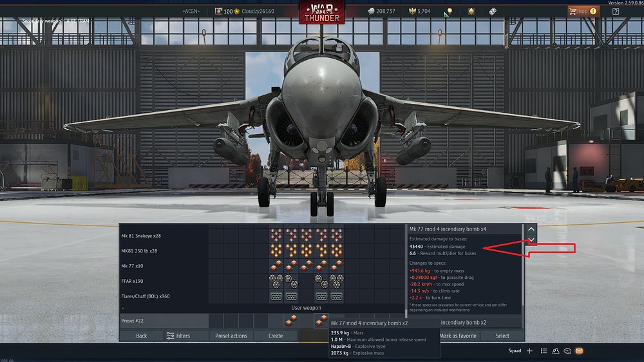This screenshot has height=362, width=644.
Task: Open Cloudzy26160 player profile avatar
Action: tap(218, 11)
